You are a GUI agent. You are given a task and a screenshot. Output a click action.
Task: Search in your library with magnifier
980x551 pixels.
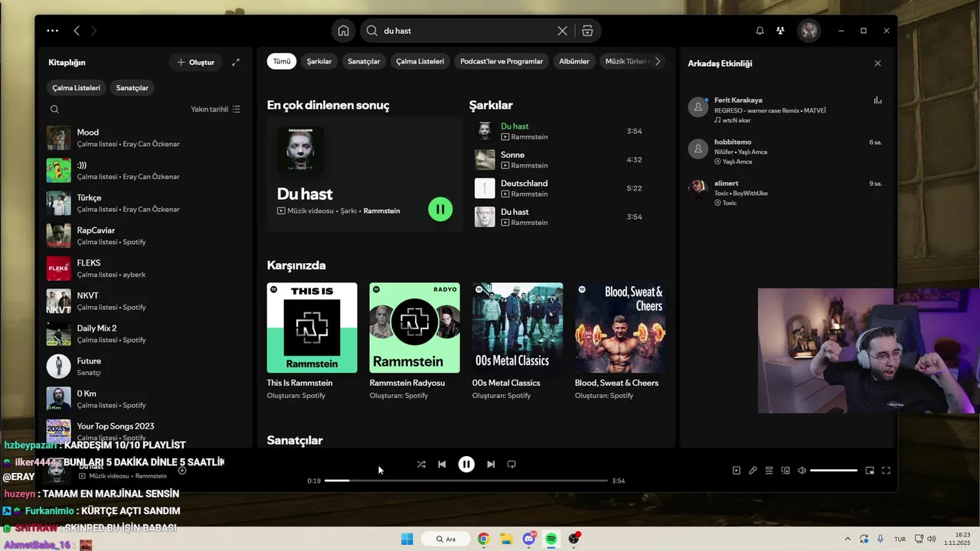click(x=54, y=109)
